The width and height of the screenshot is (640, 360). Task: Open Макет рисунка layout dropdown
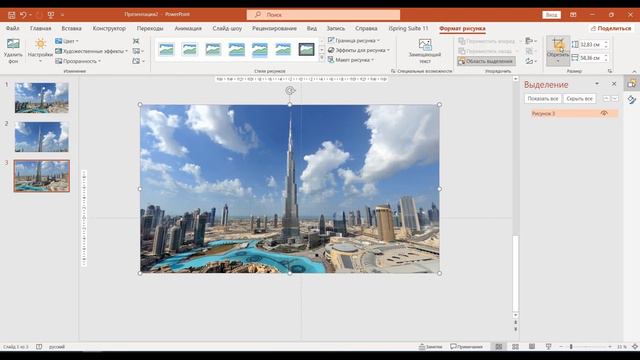coord(351,60)
